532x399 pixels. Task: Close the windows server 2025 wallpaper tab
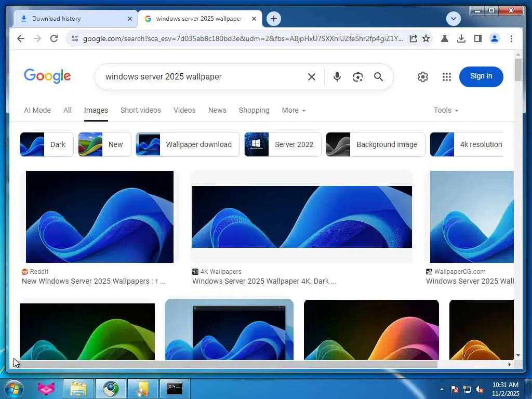254,19
